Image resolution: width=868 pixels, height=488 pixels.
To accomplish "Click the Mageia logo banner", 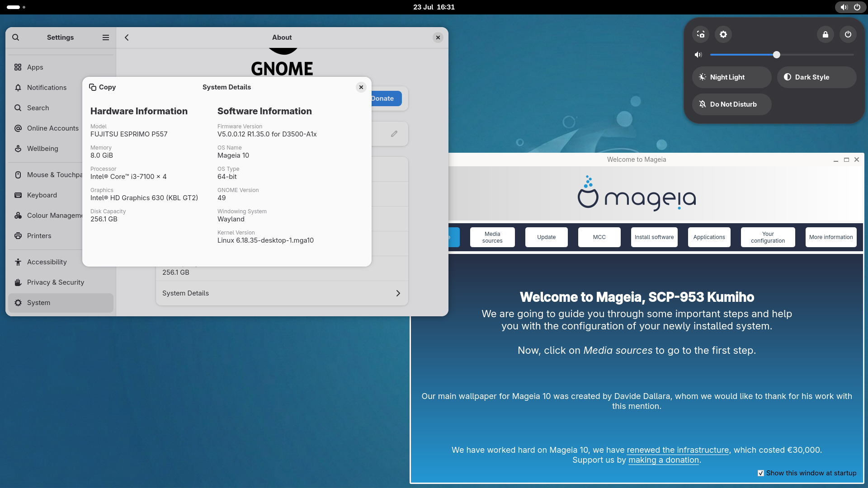I will [637, 194].
